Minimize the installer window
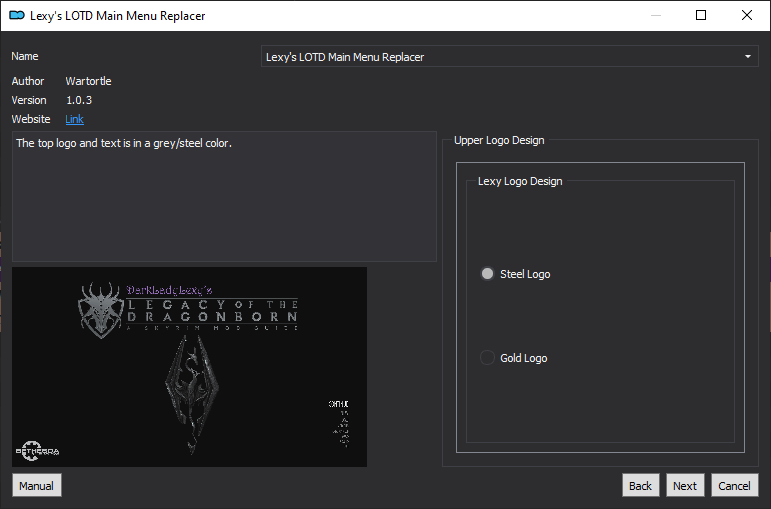The width and height of the screenshot is (771, 509). pyautogui.click(x=656, y=15)
